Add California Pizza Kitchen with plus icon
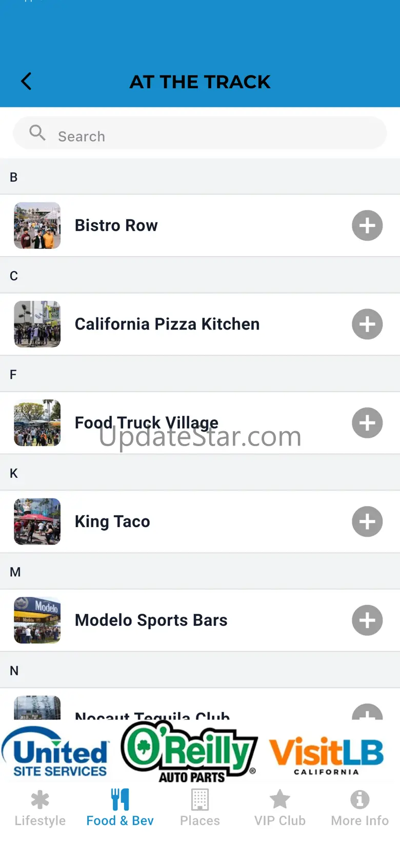Screen dimensions: 400x868 367,324
